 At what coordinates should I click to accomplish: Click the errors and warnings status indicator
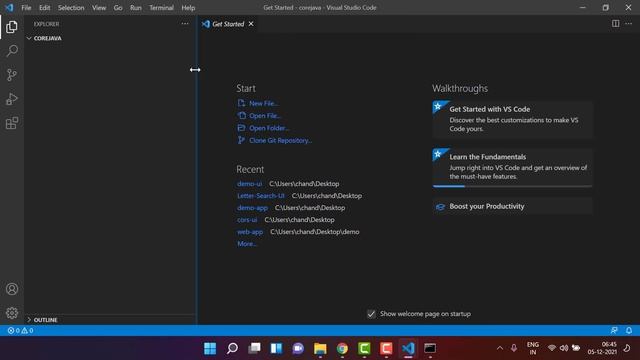[x=20, y=331]
